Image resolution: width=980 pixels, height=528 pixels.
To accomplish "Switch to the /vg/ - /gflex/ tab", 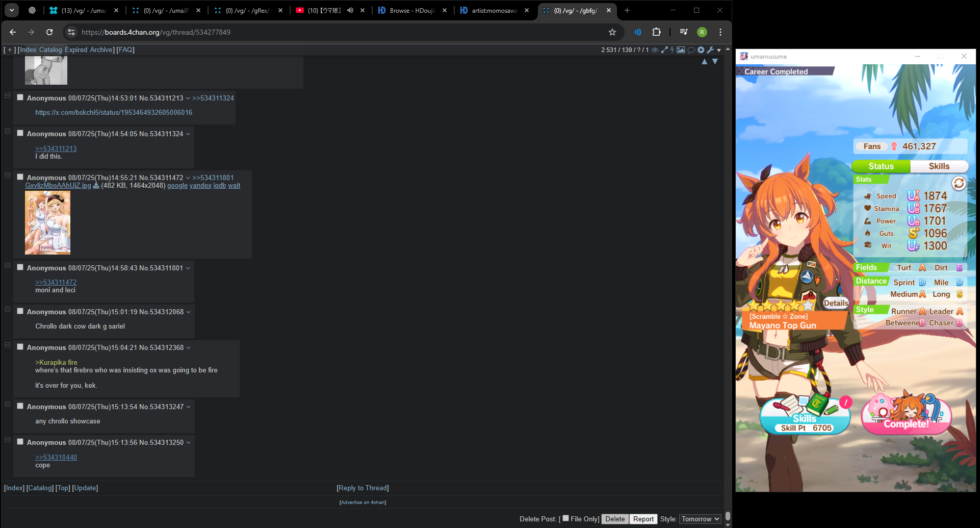I will tap(248, 10).
